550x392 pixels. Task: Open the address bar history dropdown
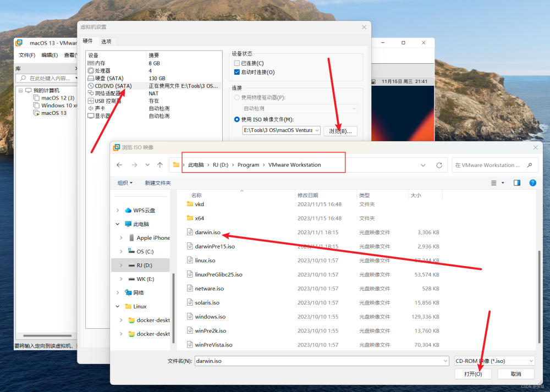423,165
